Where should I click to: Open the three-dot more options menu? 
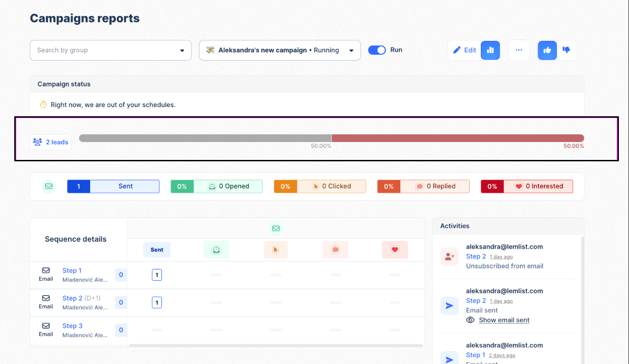[x=519, y=50]
